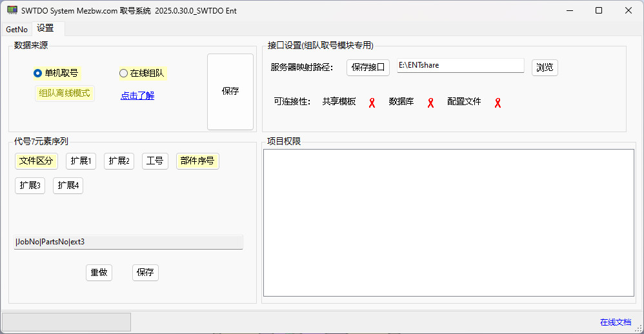Click inside the 项目权限 list box
Viewport: 644px width, 334px height.
(448, 223)
